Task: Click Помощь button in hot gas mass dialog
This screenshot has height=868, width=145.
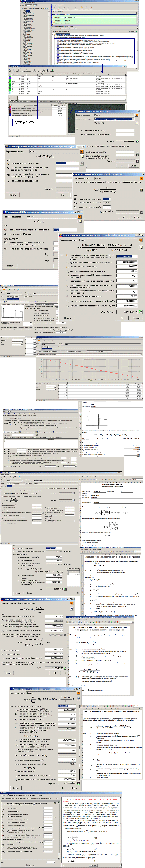Action: pyautogui.click(x=18, y=593)
